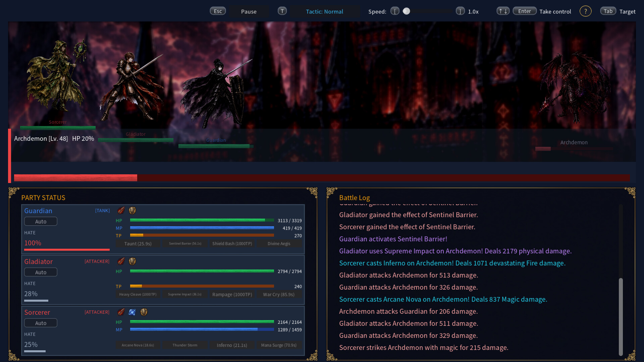Image resolution: width=644 pixels, height=362 pixels.
Task: Toggle Guardian's Auto mode
Action: coord(41,221)
